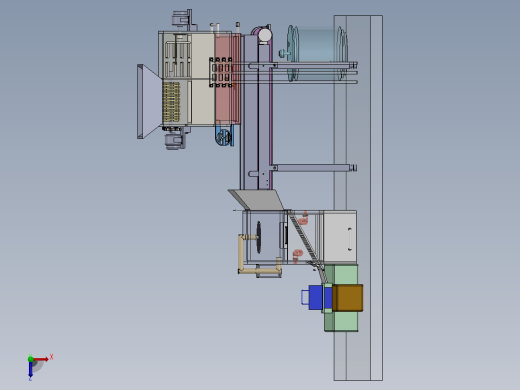Select the motor at the bottom of machine
Viewport: 520px width, 390px height.
pyautogui.click(x=175, y=140)
